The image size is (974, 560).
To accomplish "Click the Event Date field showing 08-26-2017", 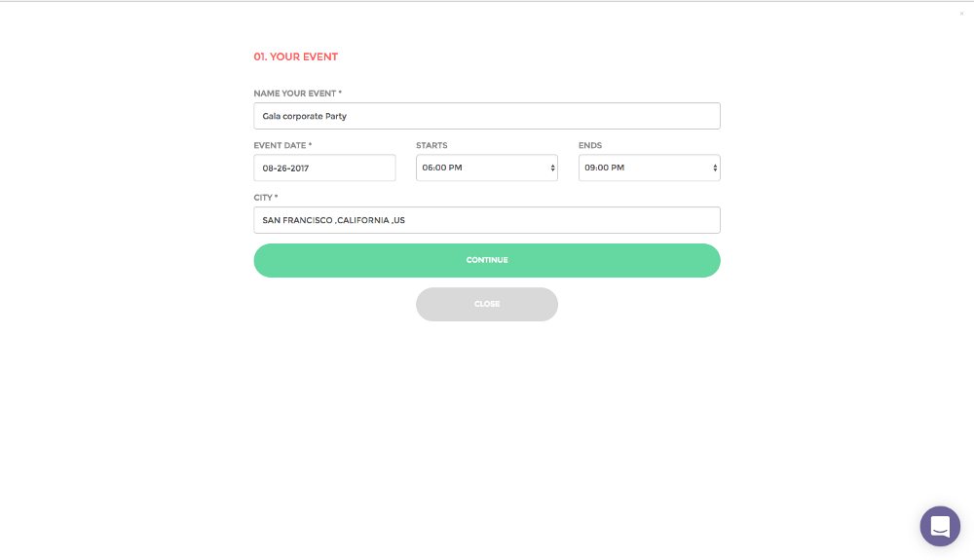I will (x=324, y=168).
